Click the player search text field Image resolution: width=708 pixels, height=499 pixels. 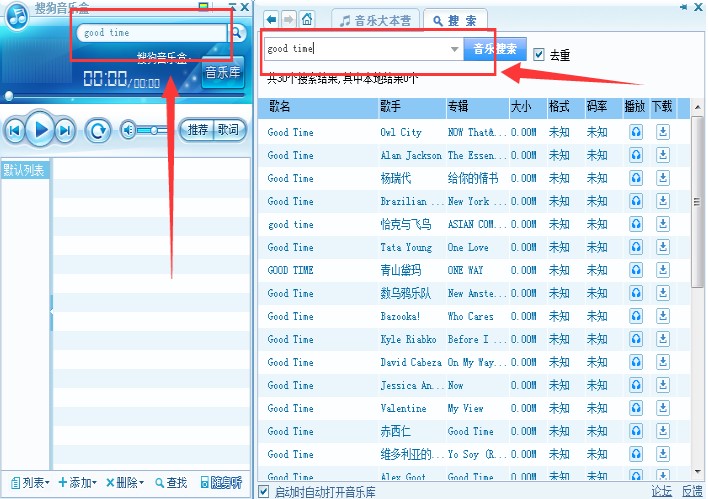(x=152, y=33)
